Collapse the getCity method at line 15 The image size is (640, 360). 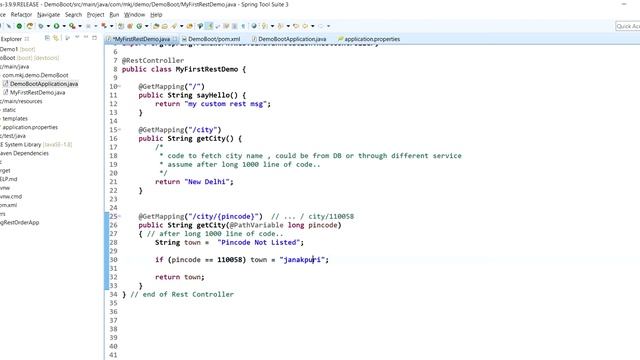119,129
